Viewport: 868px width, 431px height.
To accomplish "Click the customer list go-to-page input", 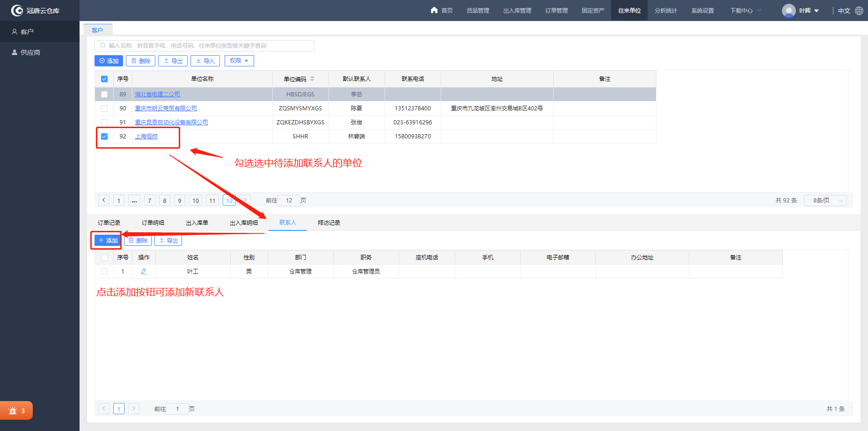I will click(x=289, y=201).
